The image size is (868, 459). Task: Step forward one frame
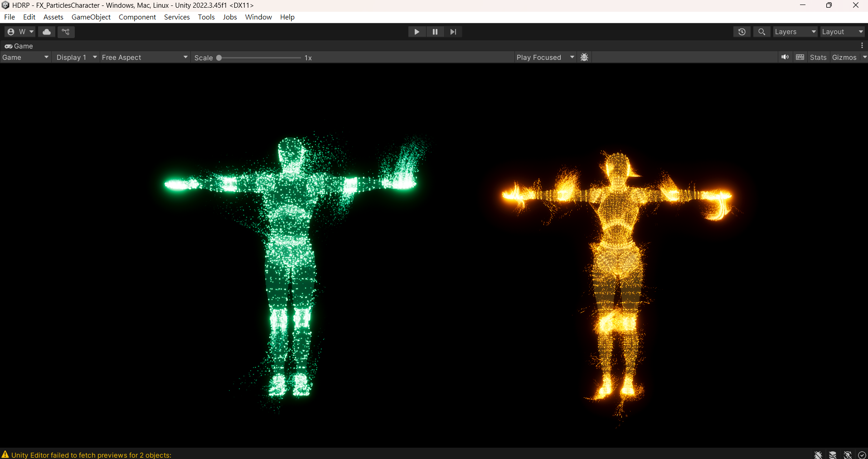click(453, 32)
